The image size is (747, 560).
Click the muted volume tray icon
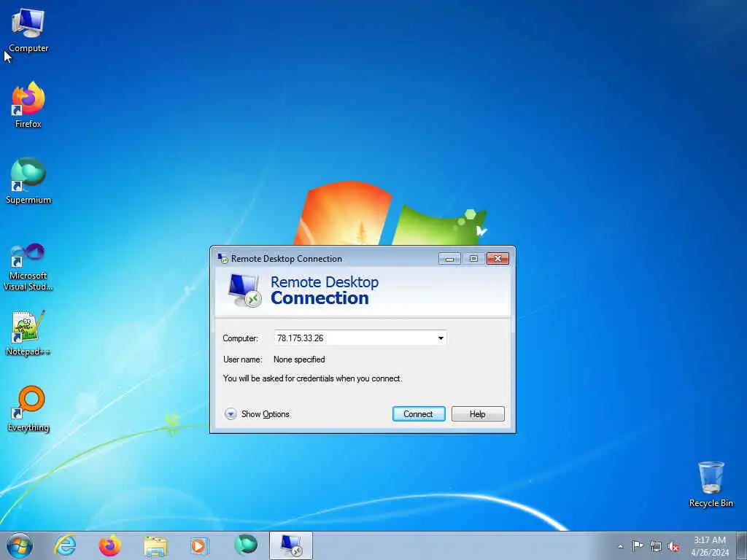click(673, 547)
